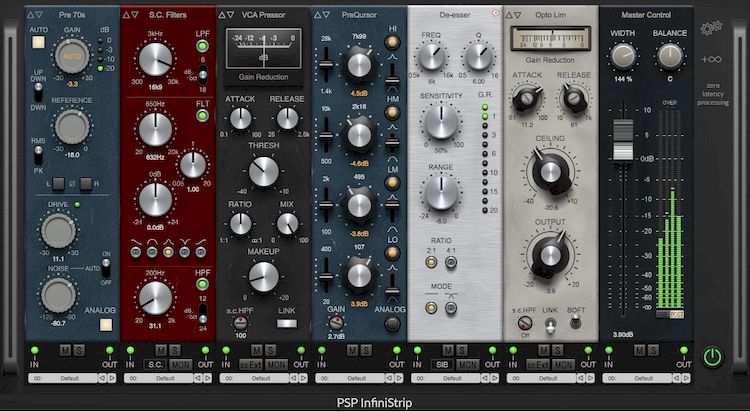Toggle the LINK button in VCA Pressor

[x=287, y=323]
